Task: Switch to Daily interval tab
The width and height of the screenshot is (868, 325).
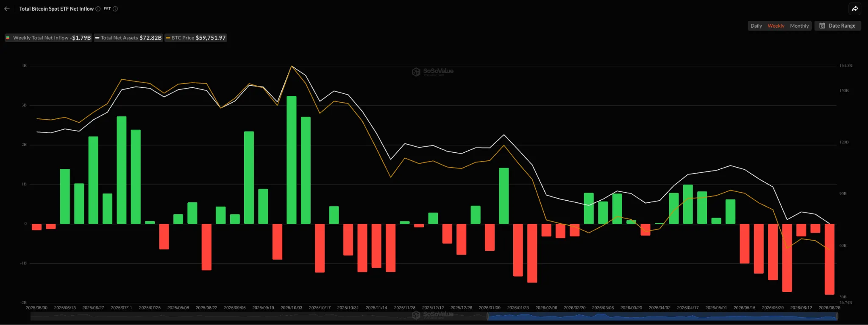Action: (756, 26)
